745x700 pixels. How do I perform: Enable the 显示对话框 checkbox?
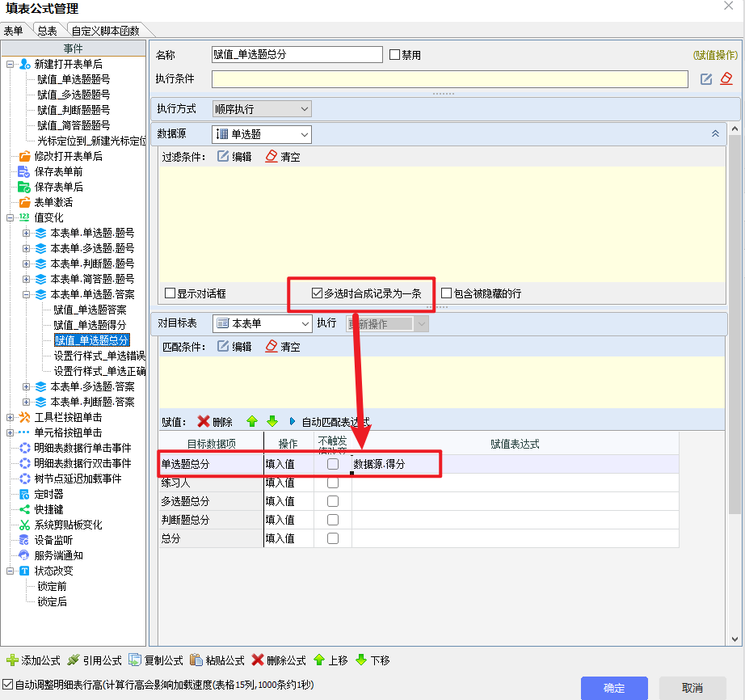coord(170,293)
